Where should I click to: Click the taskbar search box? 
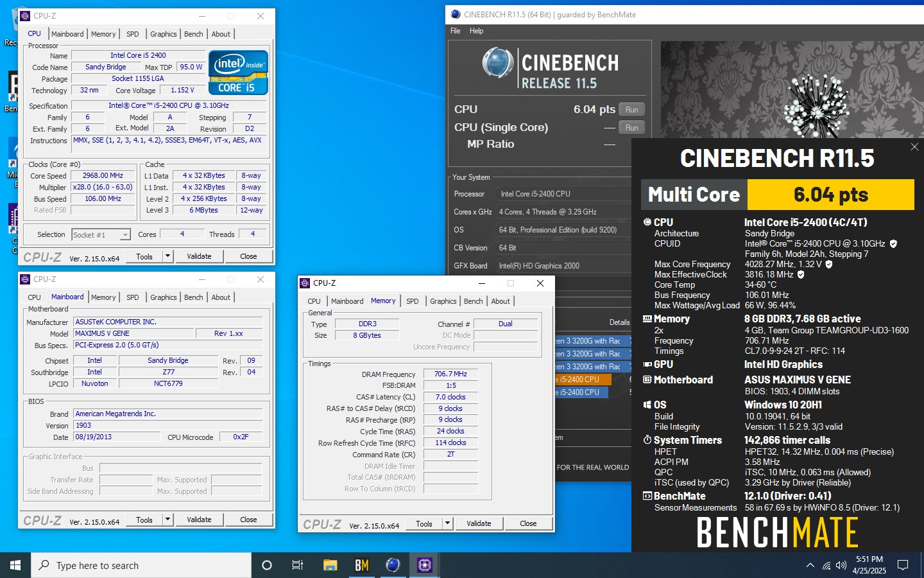coord(141,565)
